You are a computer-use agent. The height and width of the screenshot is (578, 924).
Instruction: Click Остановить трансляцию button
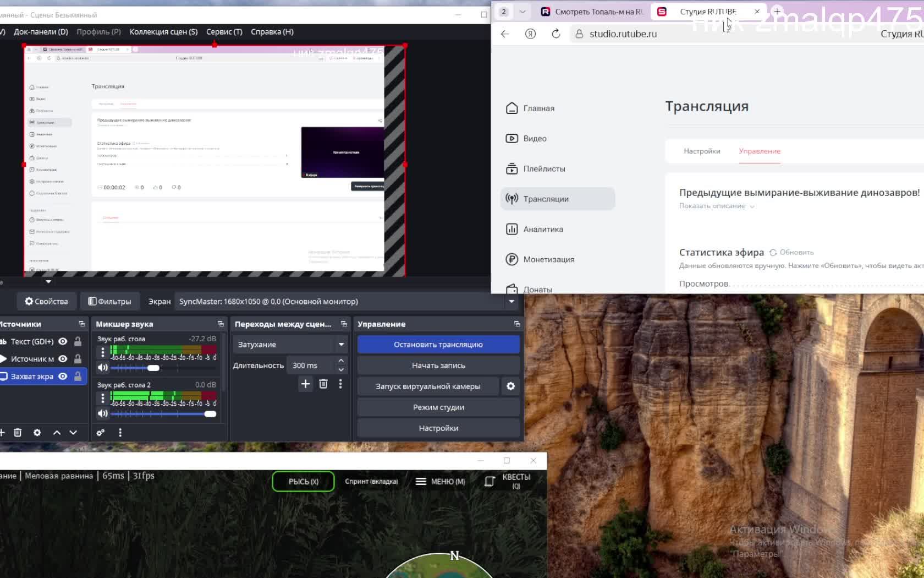click(438, 345)
